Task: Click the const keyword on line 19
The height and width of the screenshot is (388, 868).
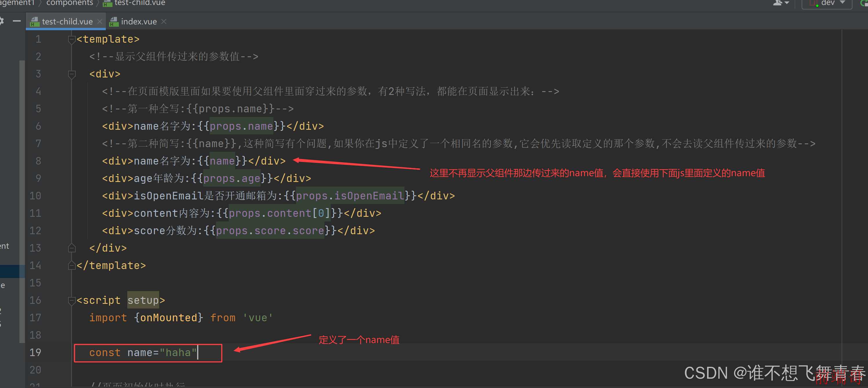Action: [x=105, y=353]
